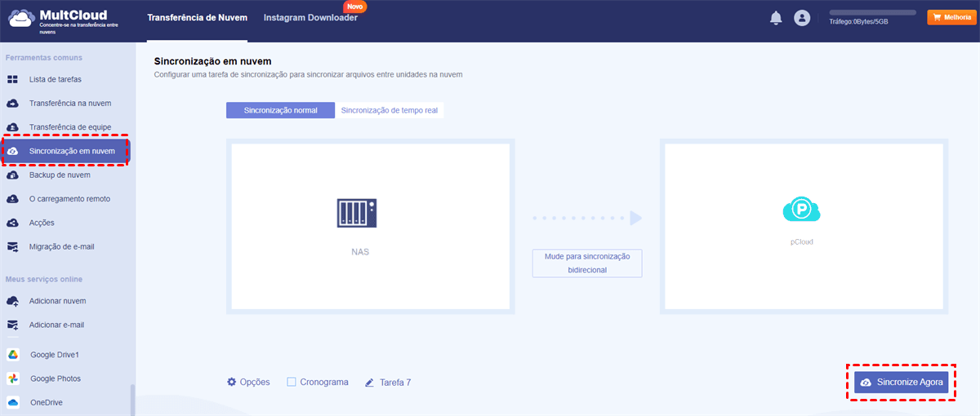Click the Backup de nuvem icon
Image resolution: width=980 pixels, height=416 pixels.
pyautogui.click(x=12, y=175)
